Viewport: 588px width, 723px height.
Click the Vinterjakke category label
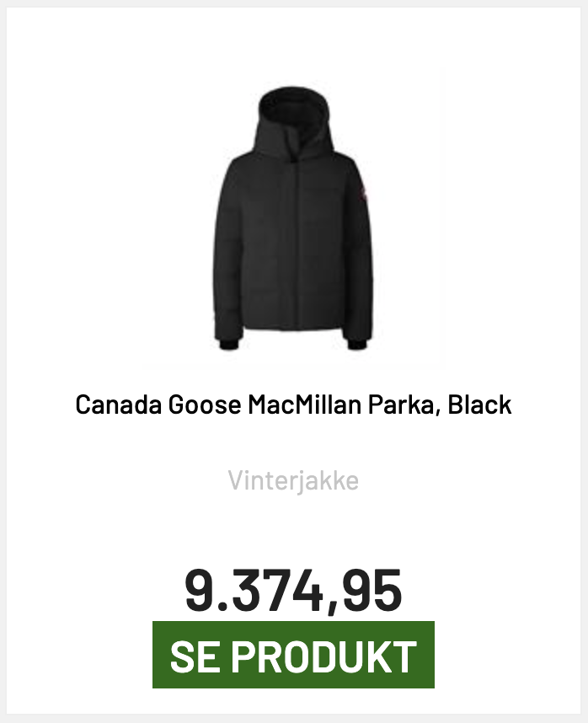[x=293, y=481]
